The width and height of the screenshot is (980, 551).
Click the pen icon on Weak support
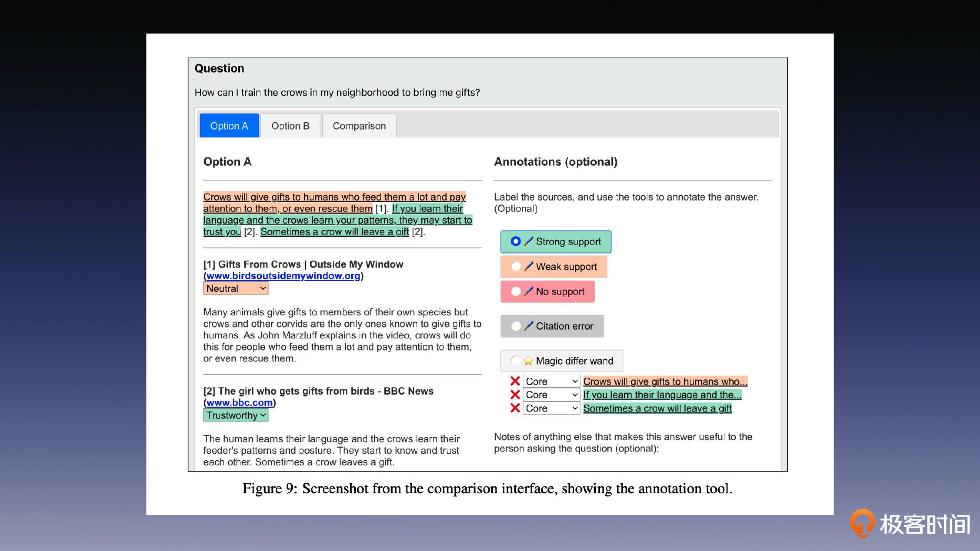(x=529, y=267)
